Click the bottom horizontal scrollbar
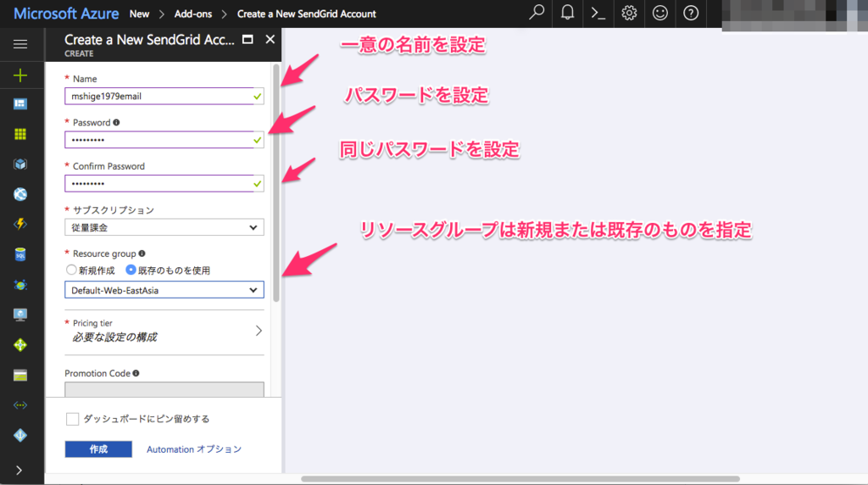The width and height of the screenshot is (868, 485). pos(520,479)
